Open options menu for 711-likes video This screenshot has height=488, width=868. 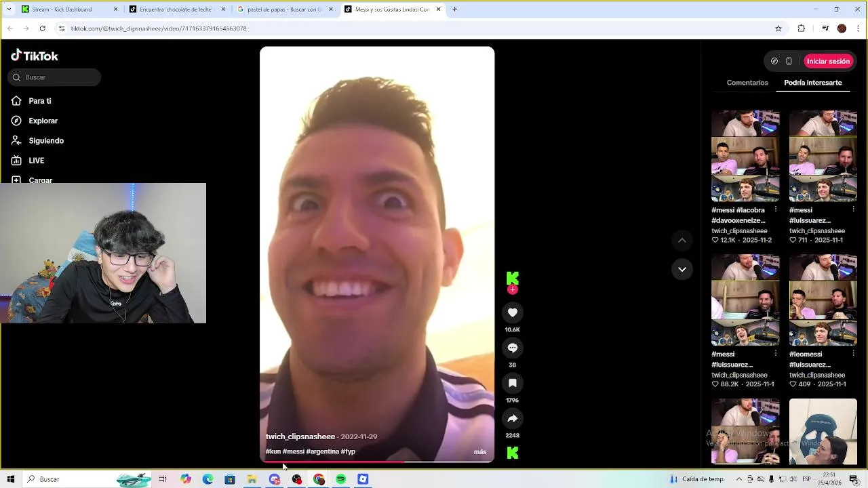[853, 210]
